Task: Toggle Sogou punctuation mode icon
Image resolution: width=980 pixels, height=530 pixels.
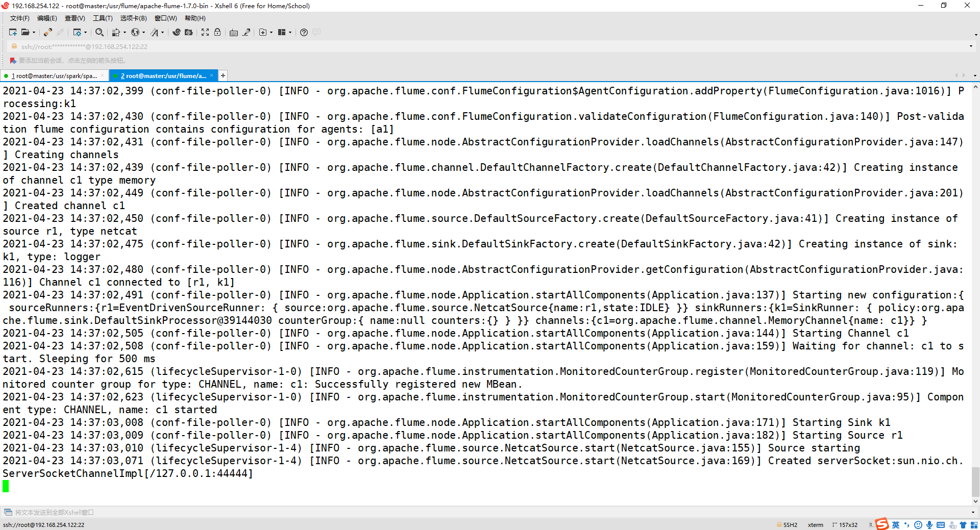Action: tap(907, 525)
